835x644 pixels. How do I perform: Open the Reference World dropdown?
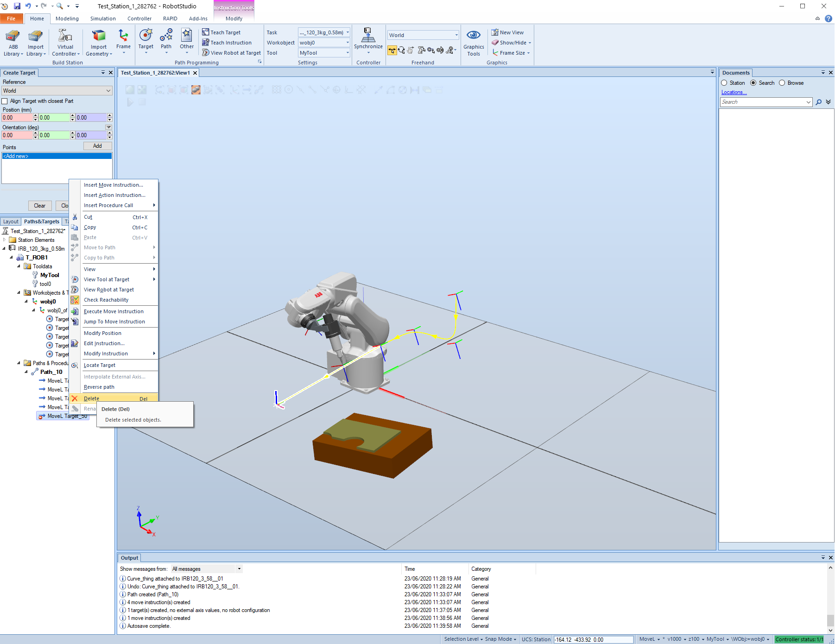(x=57, y=91)
